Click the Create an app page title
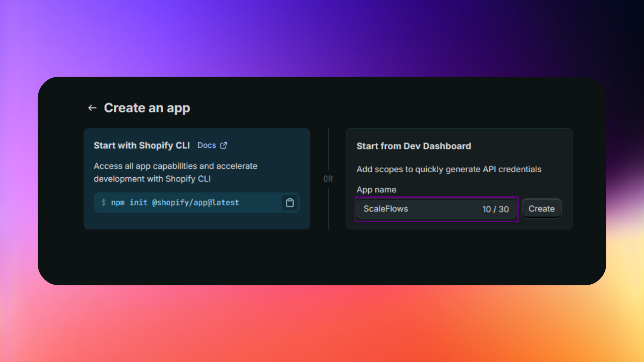 pyautogui.click(x=147, y=108)
